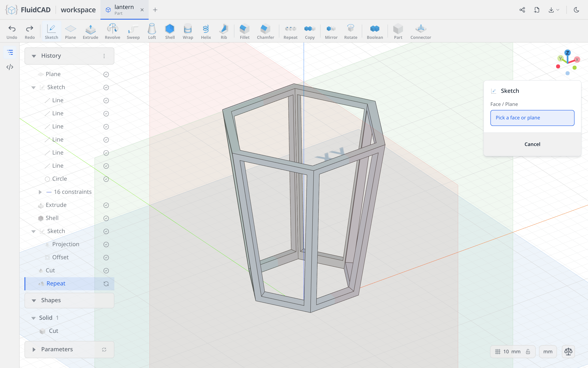Click the Undo arrow

pos(12,32)
